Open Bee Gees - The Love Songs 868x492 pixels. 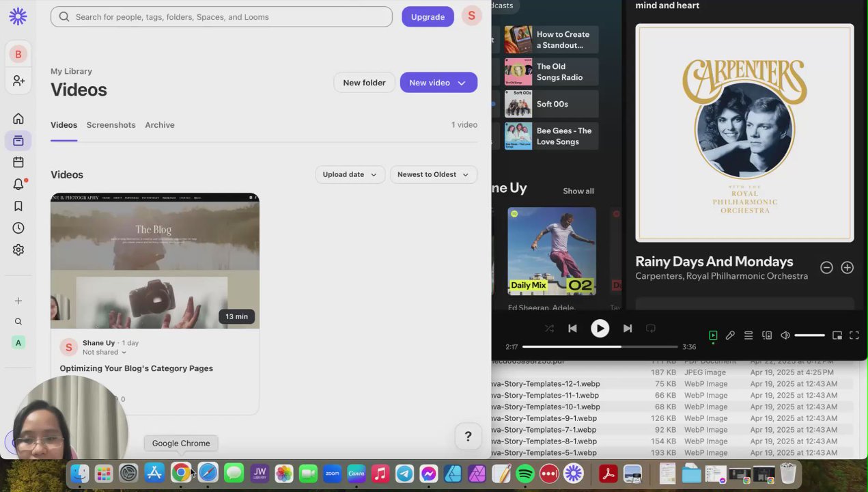[551, 136]
